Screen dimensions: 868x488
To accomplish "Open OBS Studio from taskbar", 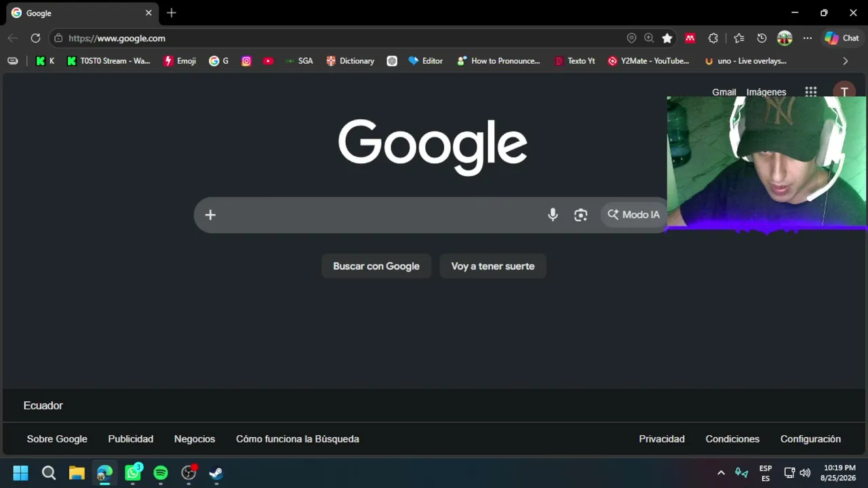I will point(189,473).
